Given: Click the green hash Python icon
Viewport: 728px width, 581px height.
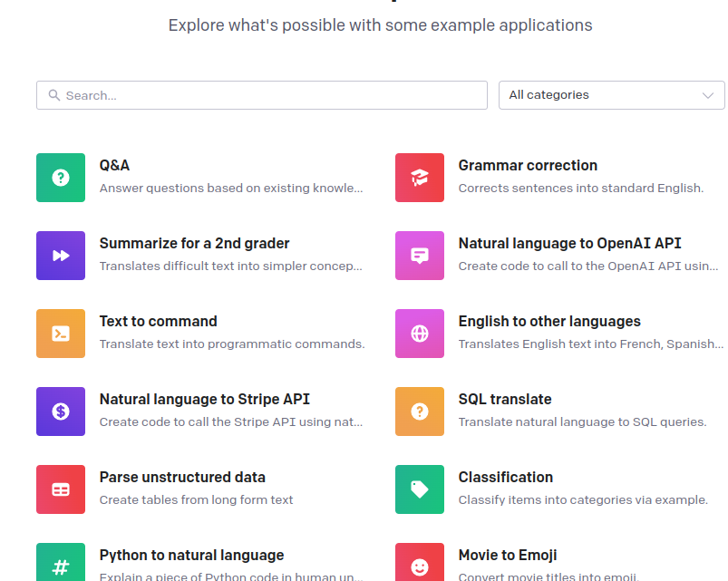Looking at the screenshot, I should pyautogui.click(x=61, y=564).
